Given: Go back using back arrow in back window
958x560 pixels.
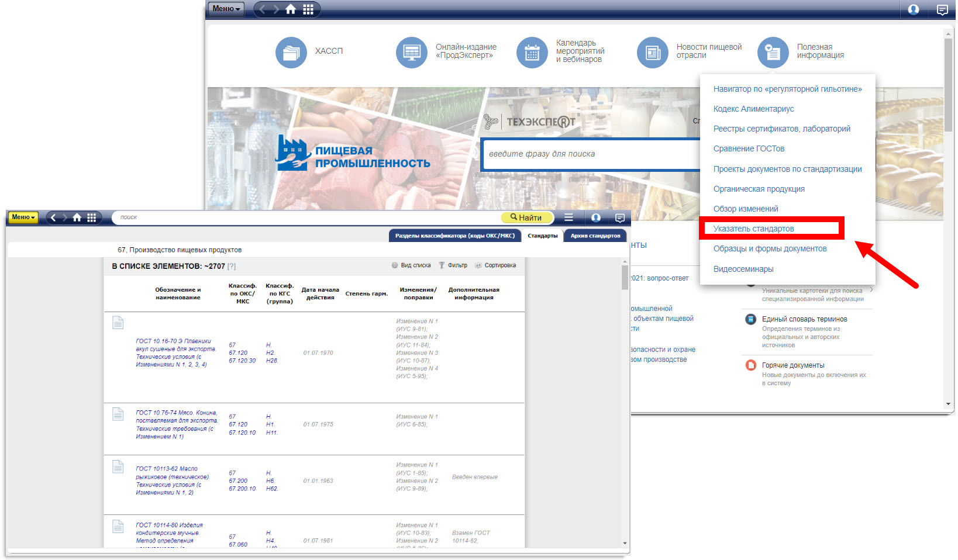Looking at the screenshot, I should pos(263,9).
